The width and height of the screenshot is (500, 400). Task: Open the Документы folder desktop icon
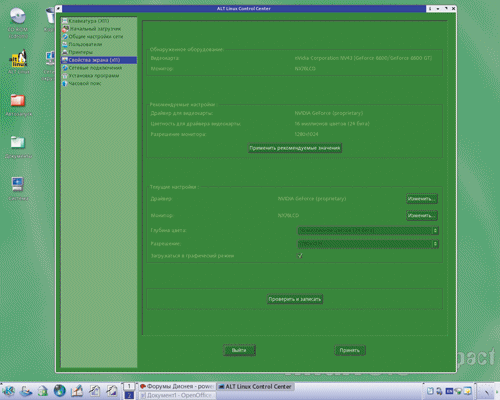pos(18,142)
